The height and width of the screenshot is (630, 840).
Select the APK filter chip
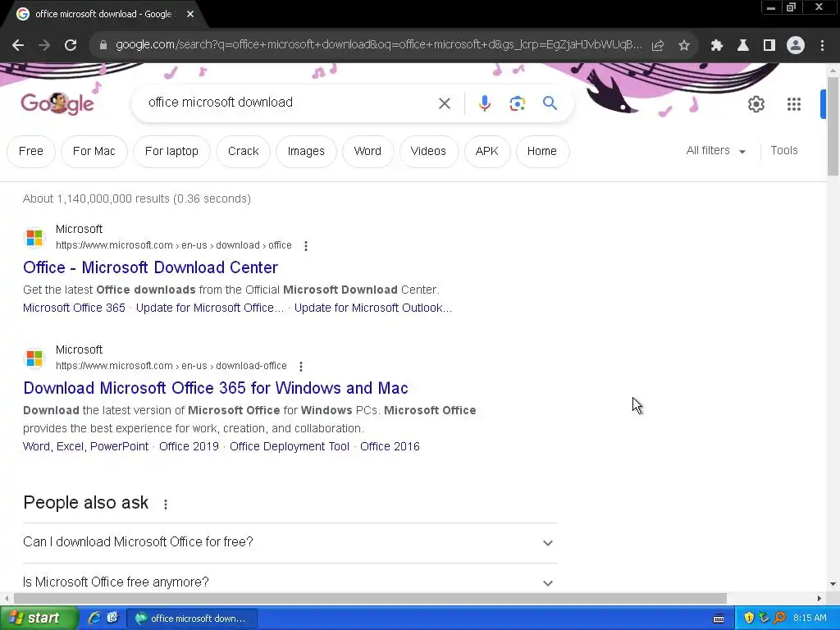click(x=487, y=152)
